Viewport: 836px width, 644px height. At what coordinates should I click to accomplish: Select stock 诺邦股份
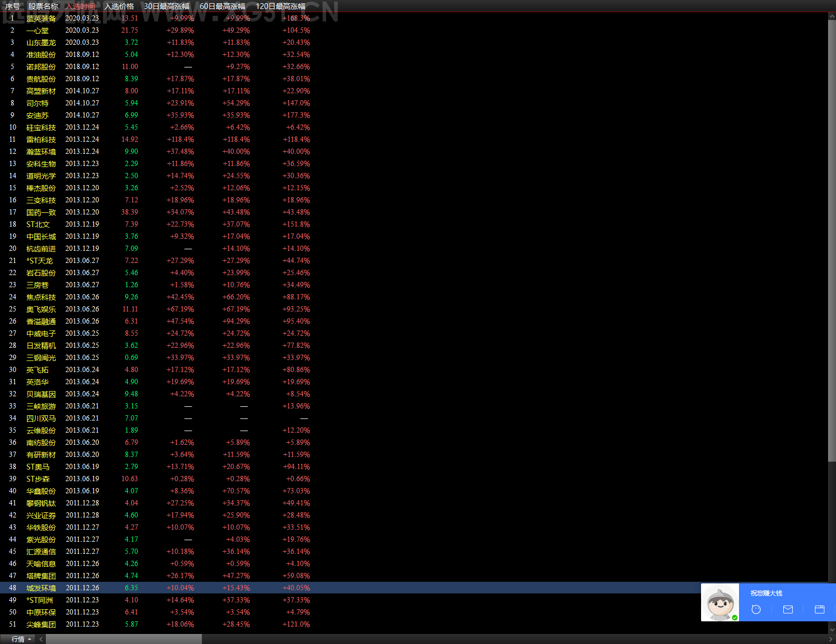[x=41, y=67]
